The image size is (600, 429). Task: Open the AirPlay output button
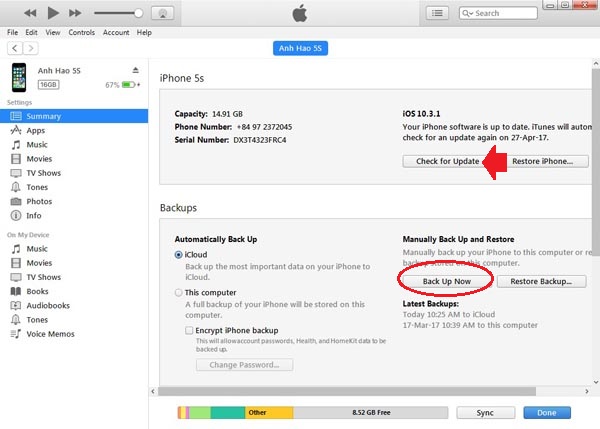click(163, 13)
